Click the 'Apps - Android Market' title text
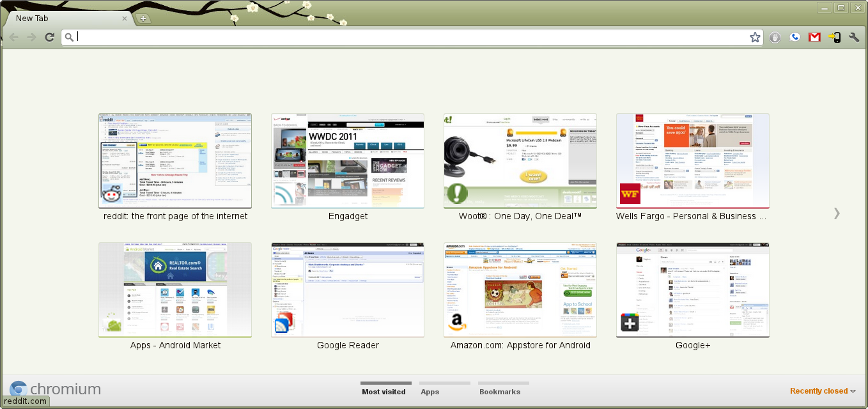Viewport: 868px width, 409px height. pos(175,345)
